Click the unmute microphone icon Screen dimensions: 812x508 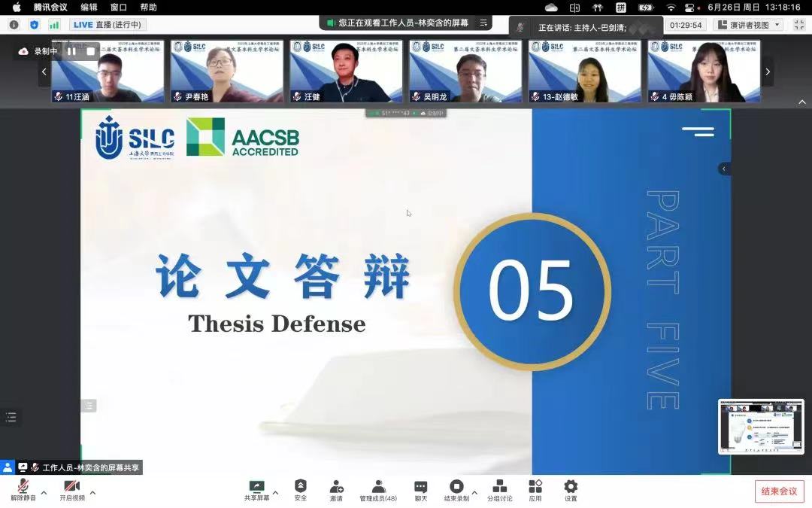(23, 487)
